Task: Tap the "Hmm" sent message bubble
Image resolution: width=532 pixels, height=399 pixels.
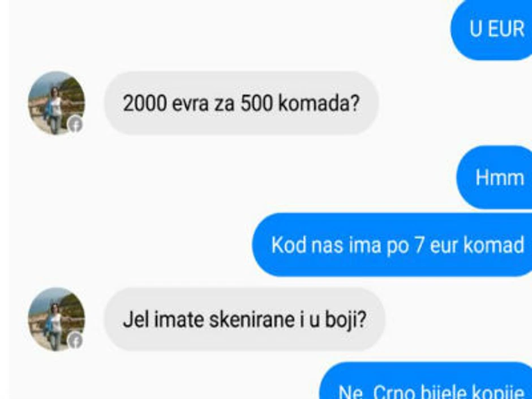Action: click(494, 178)
